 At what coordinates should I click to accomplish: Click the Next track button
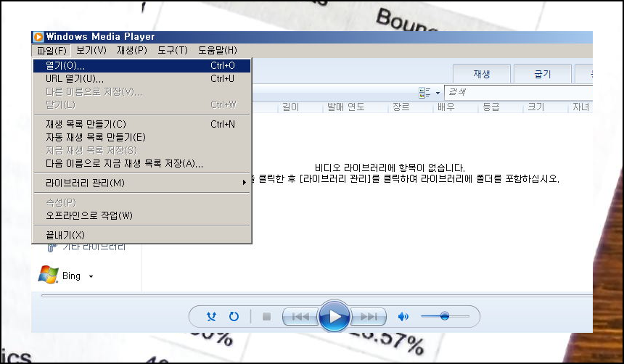point(369,317)
